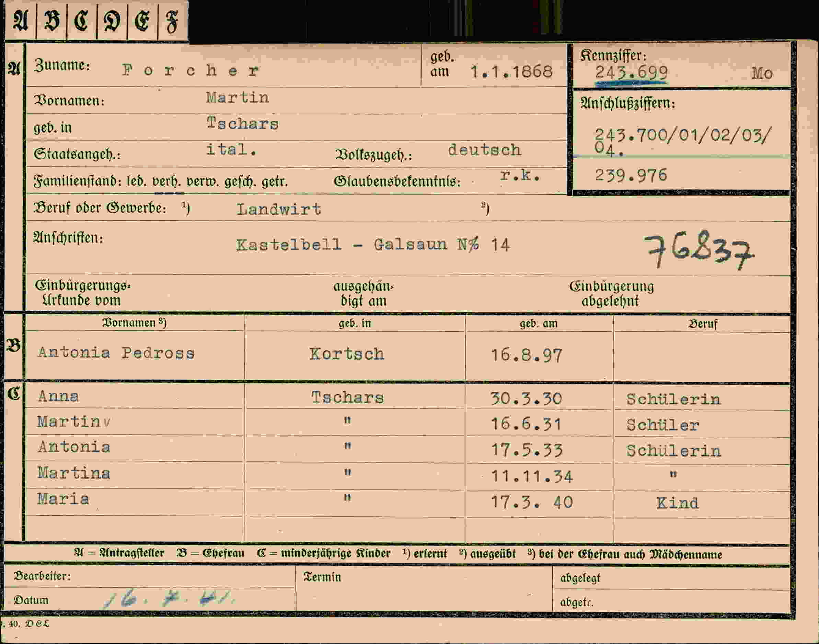Click the handwritten number '76837'
The height and width of the screenshot is (644, 819).
click(x=699, y=250)
